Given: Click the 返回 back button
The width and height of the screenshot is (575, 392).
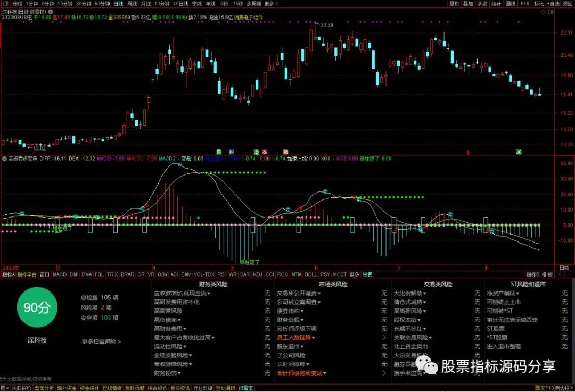Looking at the screenshot, I should [x=568, y=3].
